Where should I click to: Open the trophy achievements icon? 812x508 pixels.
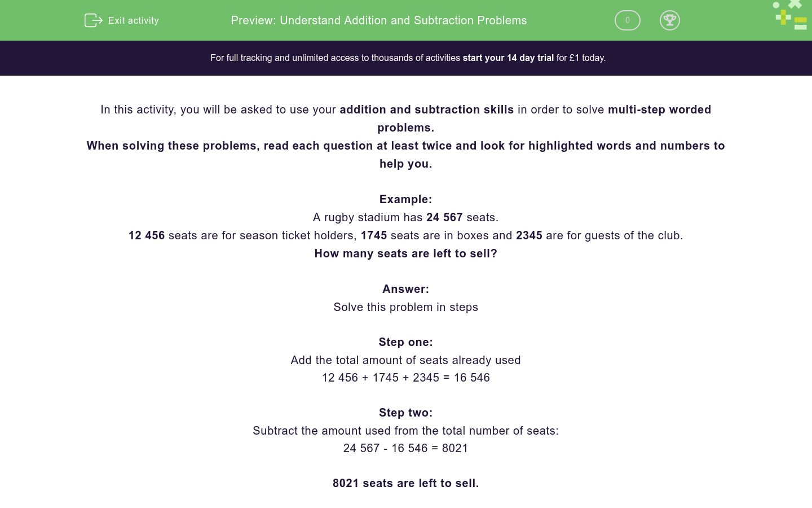point(669,20)
